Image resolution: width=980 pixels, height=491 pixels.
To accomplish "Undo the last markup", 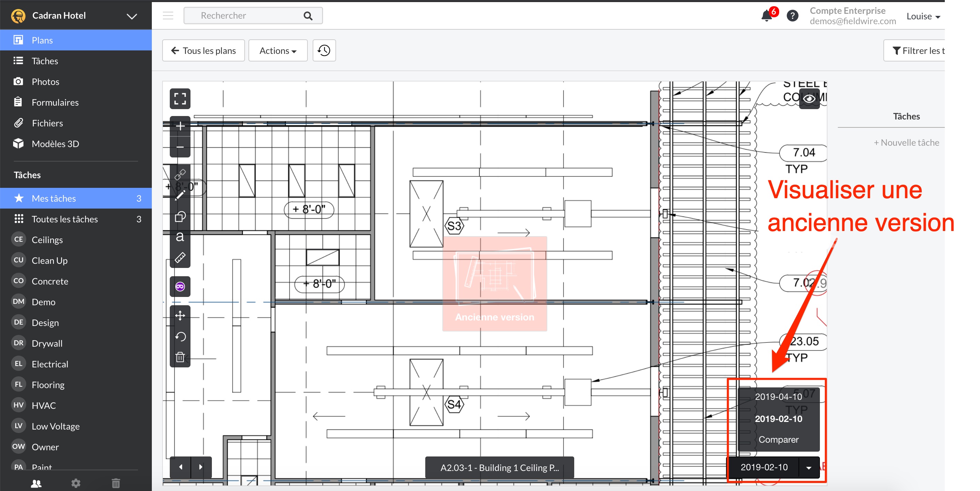I will 180,336.
